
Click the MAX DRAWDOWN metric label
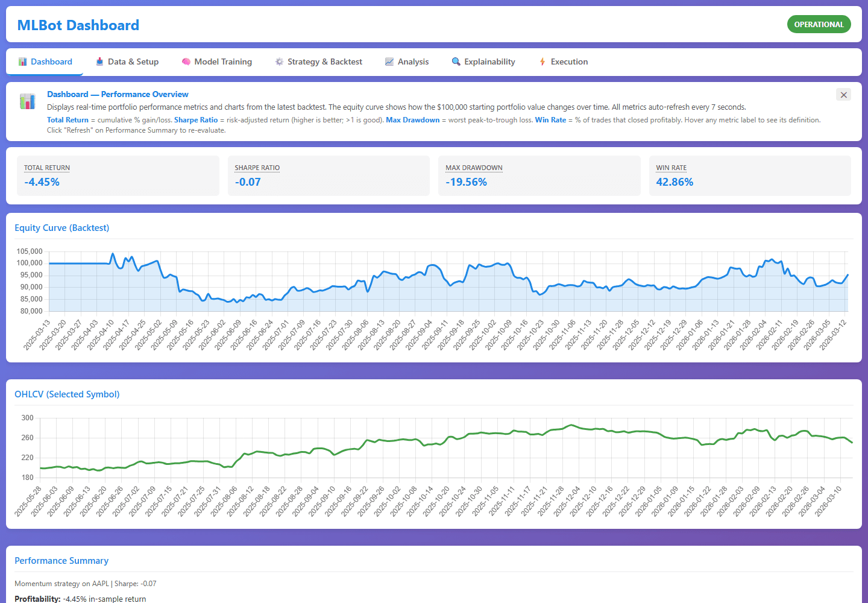[474, 168]
